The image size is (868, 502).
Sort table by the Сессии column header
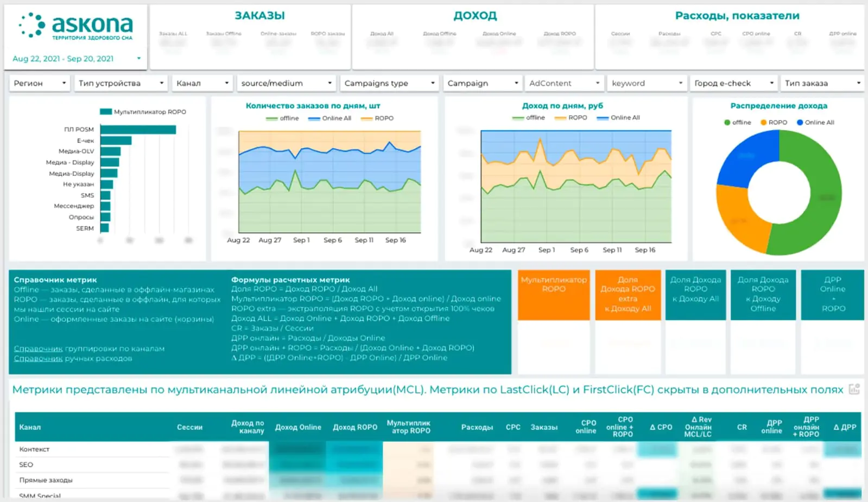(189, 427)
